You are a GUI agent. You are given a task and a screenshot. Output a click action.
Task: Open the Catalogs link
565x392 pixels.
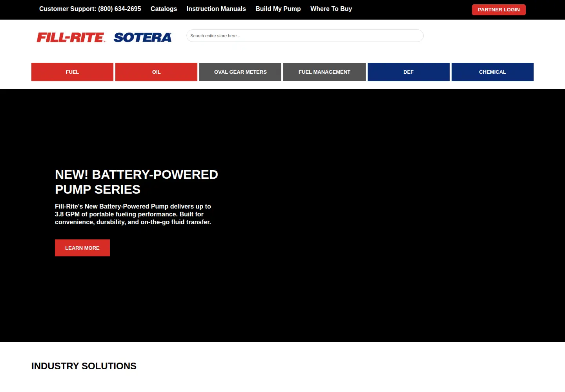coord(164,9)
